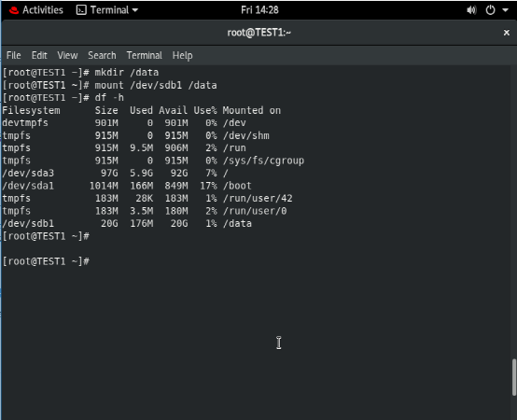Open the clock showing Fri 14:28
The image size is (517, 420).
click(x=259, y=10)
